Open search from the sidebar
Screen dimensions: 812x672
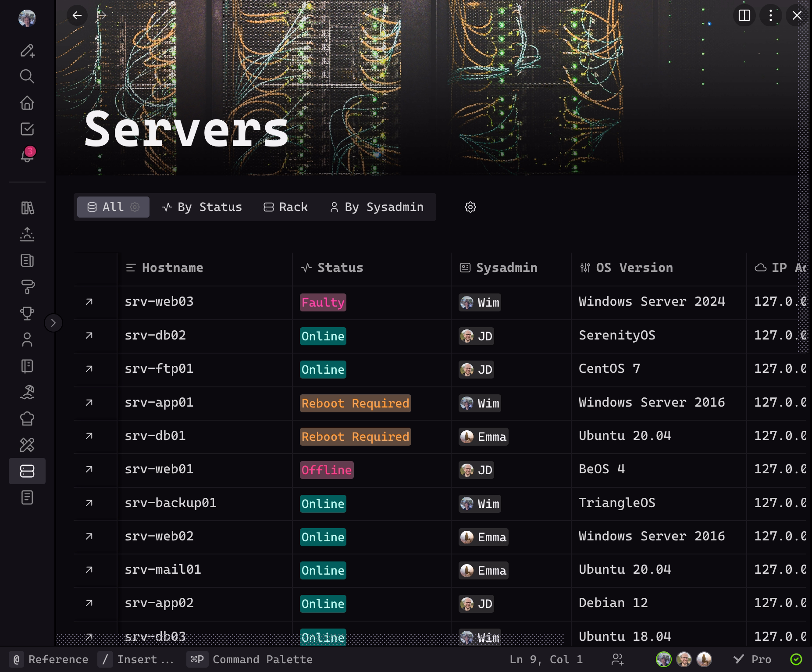pyautogui.click(x=27, y=76)
